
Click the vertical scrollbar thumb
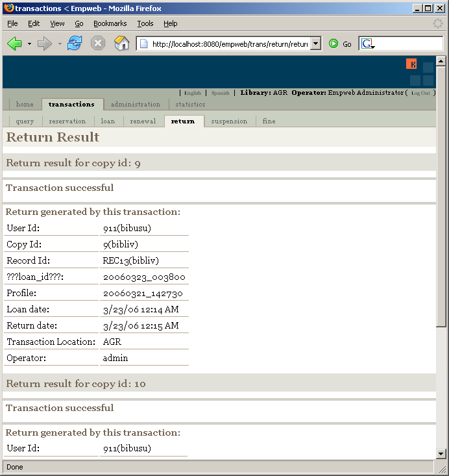tap(441, 196)
